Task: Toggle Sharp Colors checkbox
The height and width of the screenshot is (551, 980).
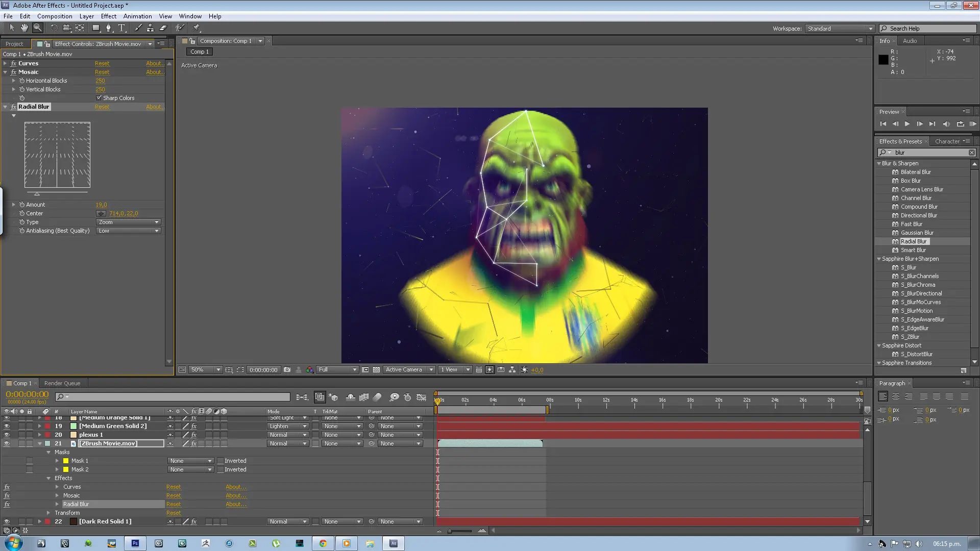Action: pyautogui.click(x=99, y=98)
